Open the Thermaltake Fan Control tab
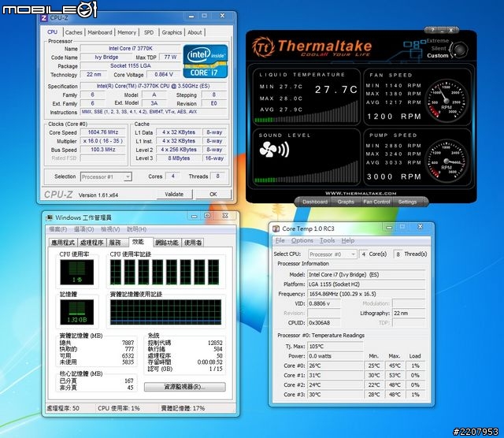The width and height of the screenshot is (504, 438). pos(376,202)
